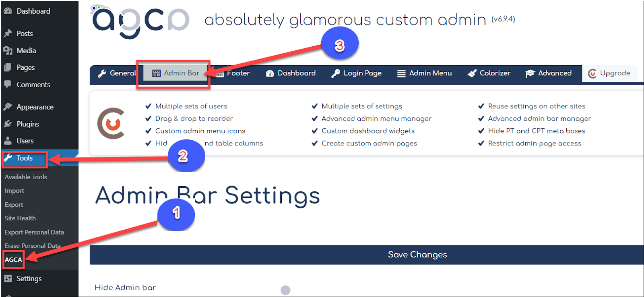Click 'Custom admin menu icons' text
Viewport: 644px width, 297px height.
click(200, 131)
